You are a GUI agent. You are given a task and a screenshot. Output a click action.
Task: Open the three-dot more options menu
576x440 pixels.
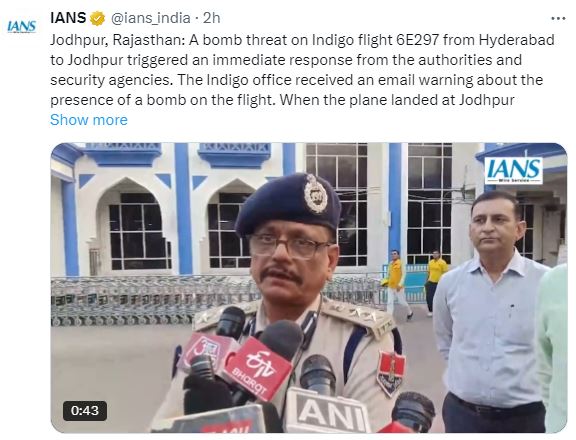click(558, 18)
